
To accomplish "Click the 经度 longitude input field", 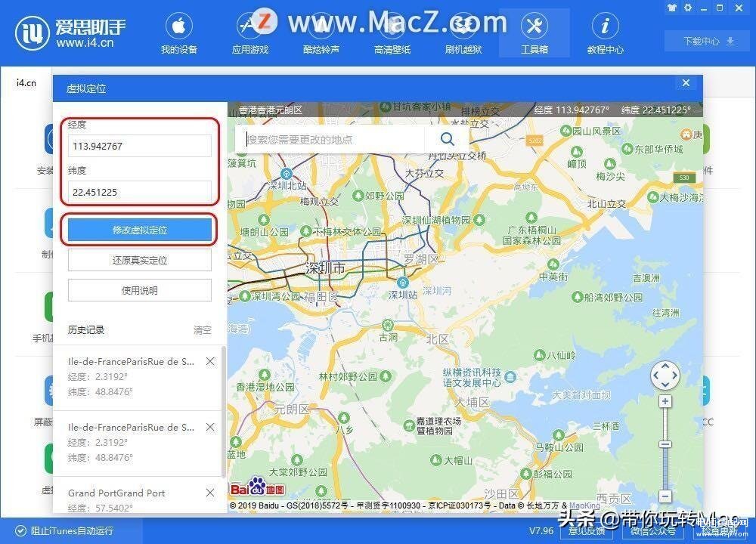I will point(139,146).
